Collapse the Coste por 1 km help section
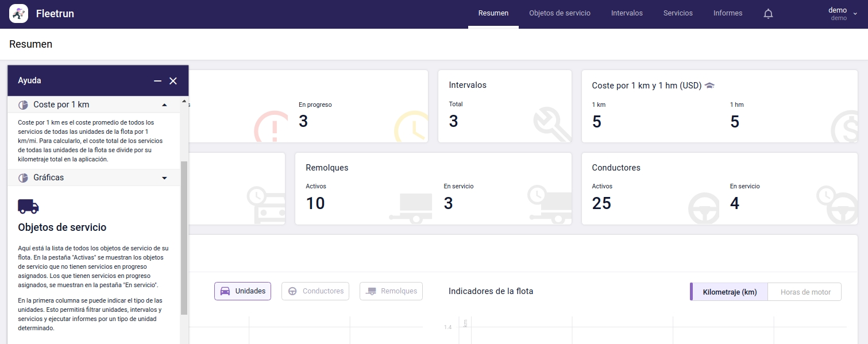 coord(164,105)
